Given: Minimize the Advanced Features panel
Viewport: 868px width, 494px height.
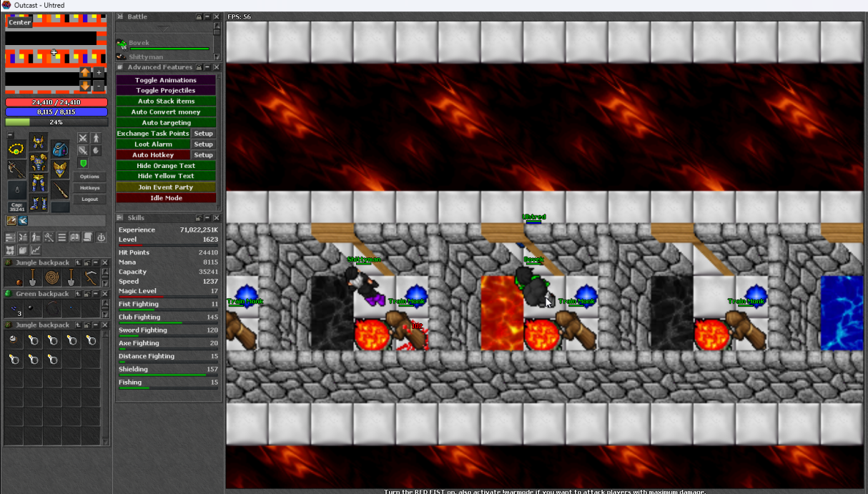Looking at the screenshot, I should click(207, 67).
